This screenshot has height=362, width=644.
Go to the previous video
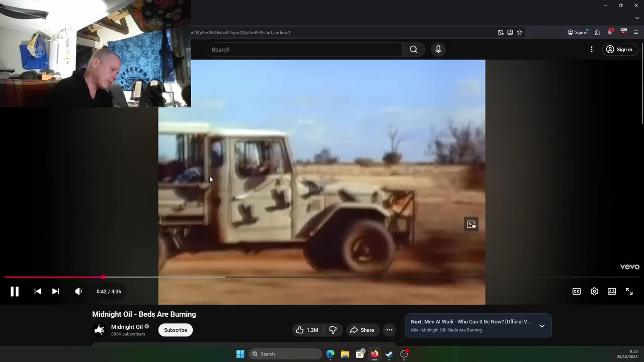click(x=38, y=292)
